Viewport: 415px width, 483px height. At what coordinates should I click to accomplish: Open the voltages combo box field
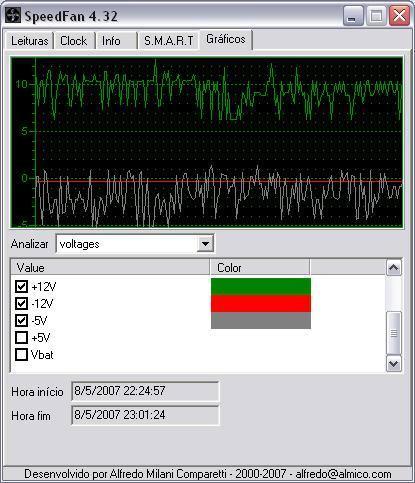(135, 244)
